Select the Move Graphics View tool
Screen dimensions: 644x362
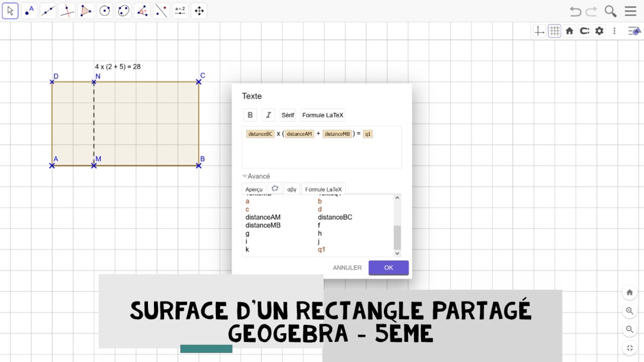199,11
